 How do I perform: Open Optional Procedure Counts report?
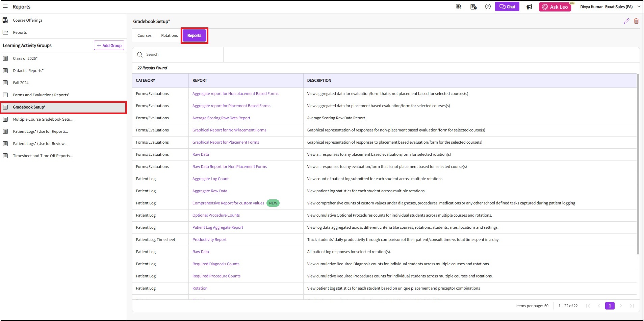[216, 215]
